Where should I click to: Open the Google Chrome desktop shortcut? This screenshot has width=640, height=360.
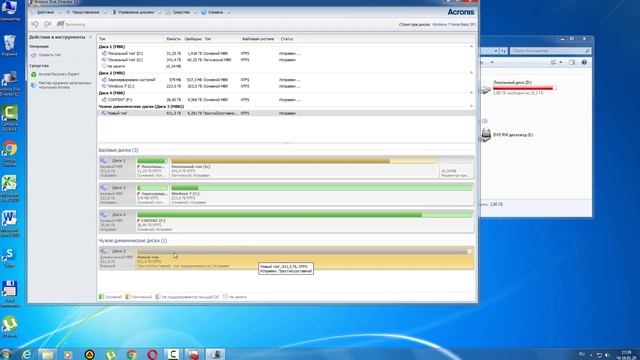point(10,153)
